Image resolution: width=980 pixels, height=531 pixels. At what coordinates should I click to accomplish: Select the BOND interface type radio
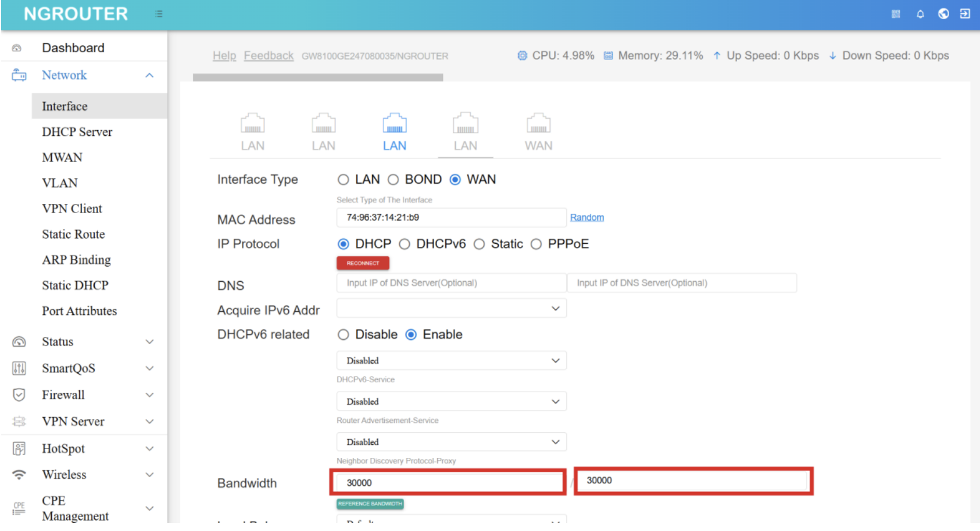394,180
